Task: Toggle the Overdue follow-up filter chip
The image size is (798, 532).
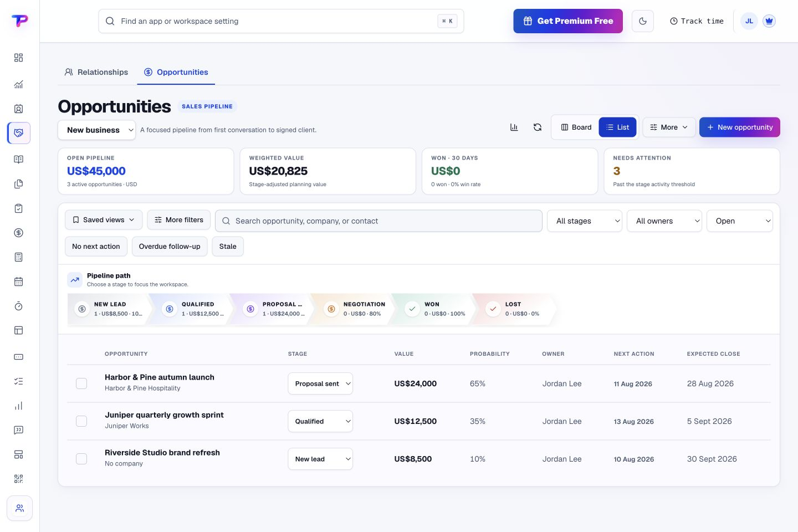Action: (x=170, y=247)
